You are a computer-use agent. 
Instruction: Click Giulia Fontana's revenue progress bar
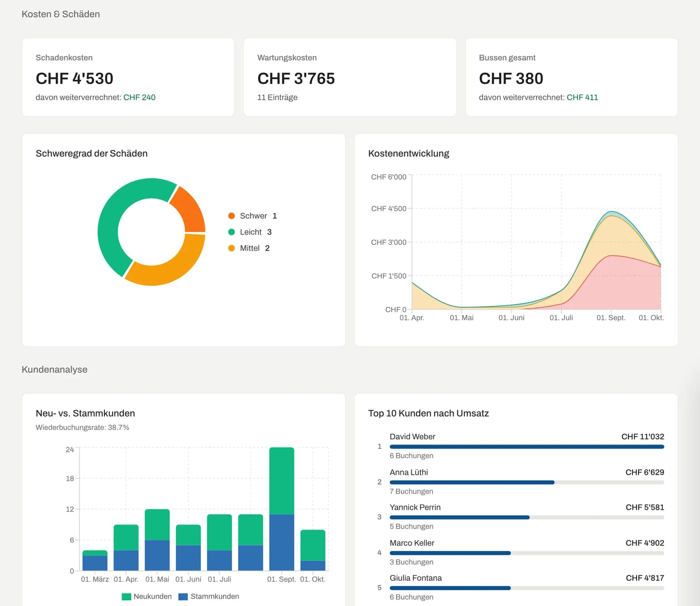pyautogui.click(x=527, y=588)
